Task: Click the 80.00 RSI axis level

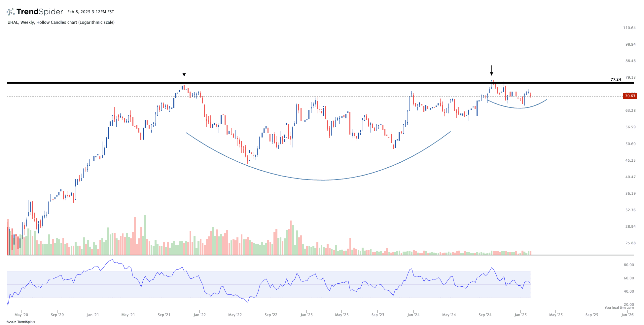Action: (x=629, y=265)
